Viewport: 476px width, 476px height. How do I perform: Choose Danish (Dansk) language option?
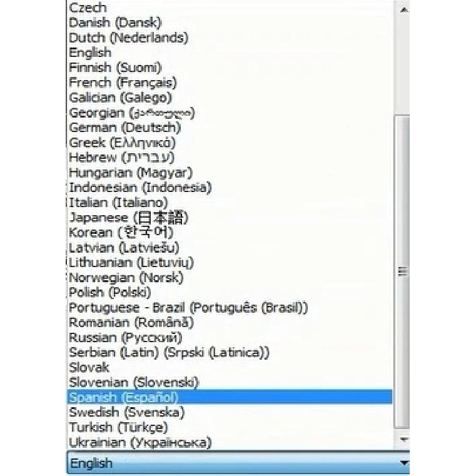(x=230, y=23)
